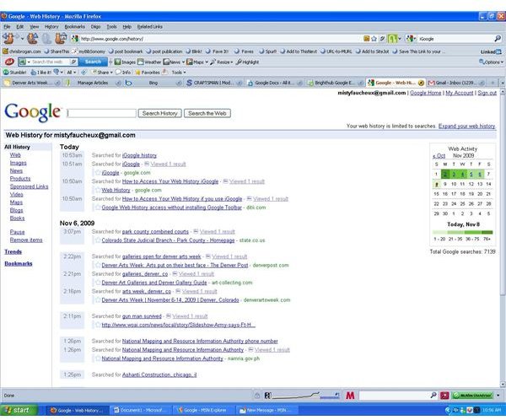
Task: Switch to the Gmail Inbox tab
Action: (x=456, y=83)
